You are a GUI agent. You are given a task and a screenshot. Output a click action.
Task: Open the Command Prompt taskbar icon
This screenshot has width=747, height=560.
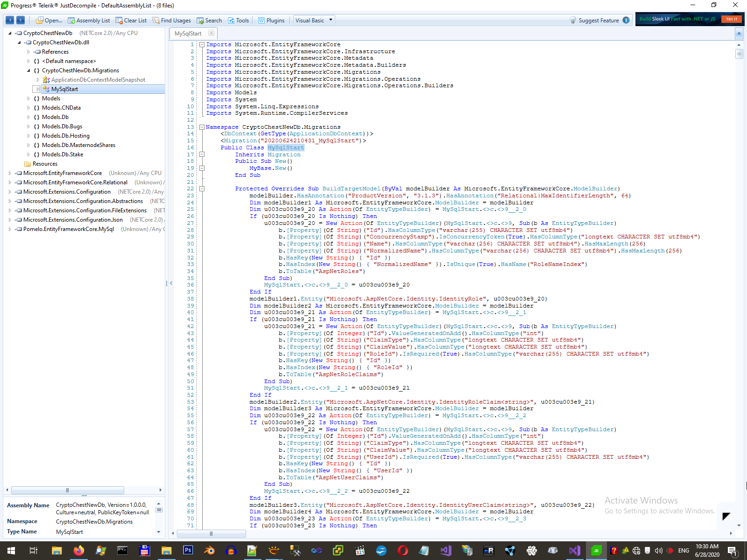[x=122, y=551]
